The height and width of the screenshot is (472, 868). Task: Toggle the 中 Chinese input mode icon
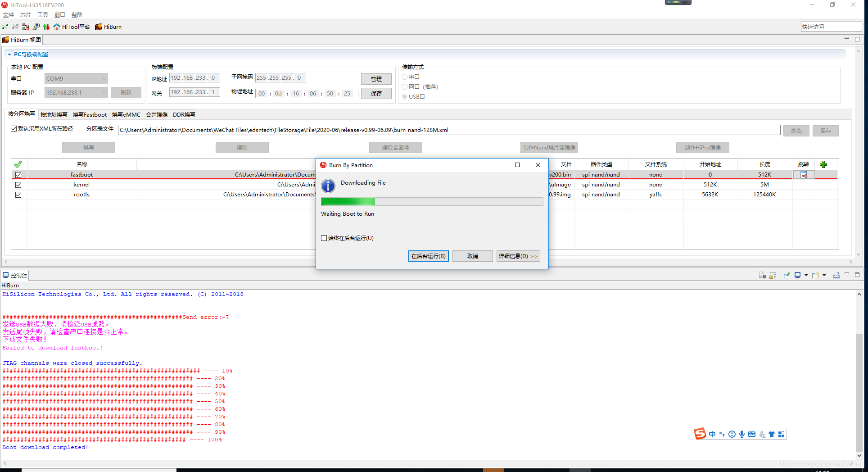[712, 434]
